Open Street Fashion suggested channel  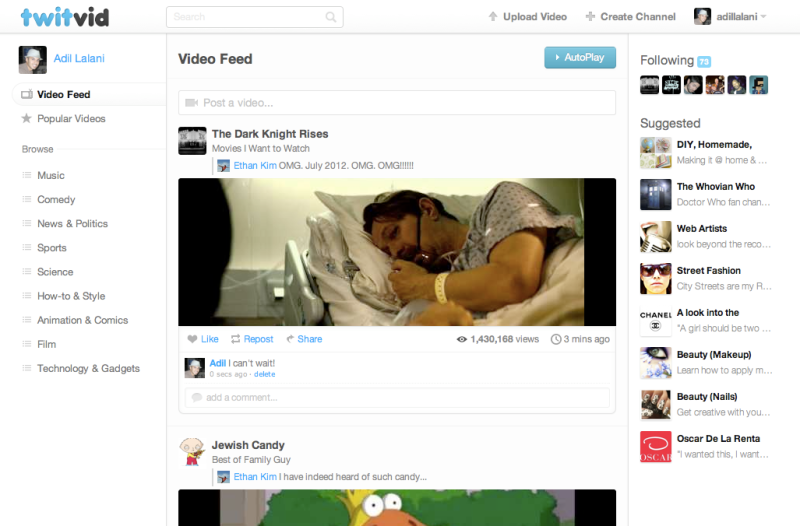pos(708,271)
